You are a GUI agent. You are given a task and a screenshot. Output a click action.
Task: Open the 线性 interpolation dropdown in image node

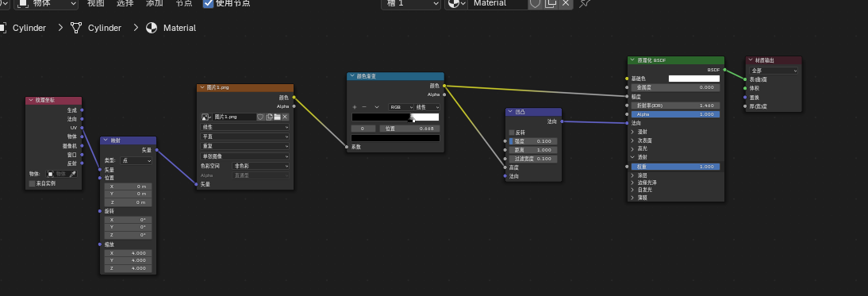tap(244, 127)
